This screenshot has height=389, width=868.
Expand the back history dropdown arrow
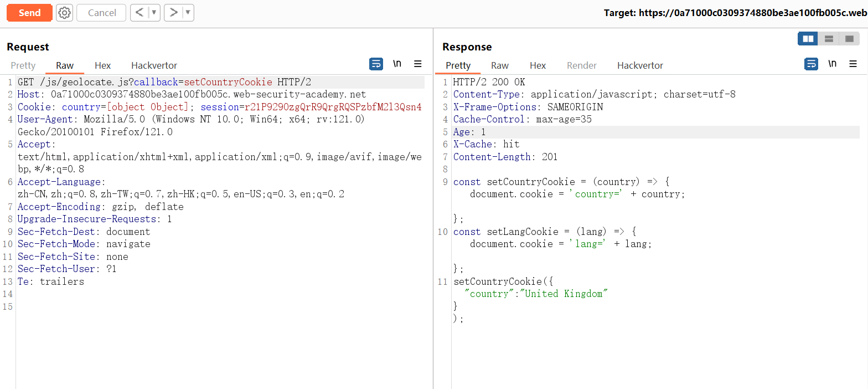(x=154, y=13)
